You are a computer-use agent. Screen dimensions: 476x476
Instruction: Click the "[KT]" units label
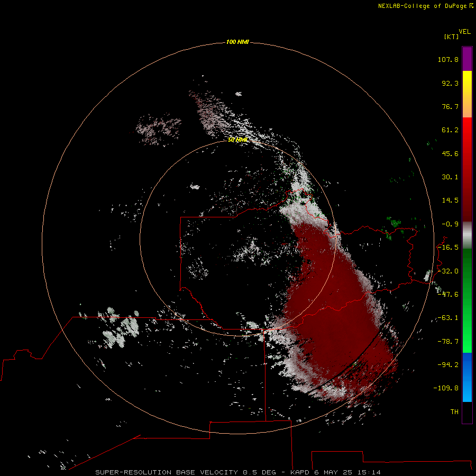tap(451, 36)
